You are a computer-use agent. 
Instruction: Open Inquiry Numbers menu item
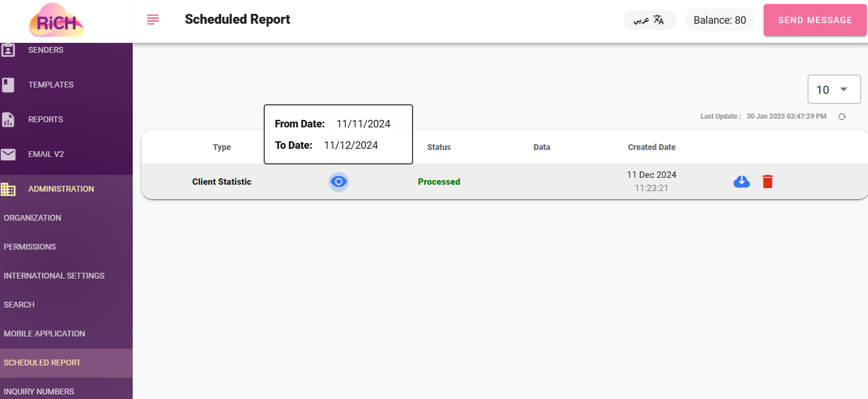pos(39,391)
